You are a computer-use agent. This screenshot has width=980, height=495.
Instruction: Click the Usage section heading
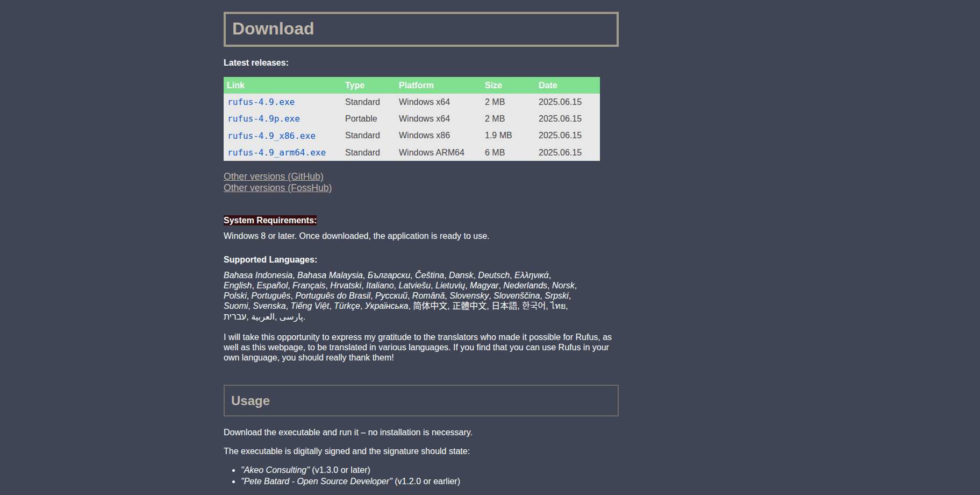click(421, 400)
